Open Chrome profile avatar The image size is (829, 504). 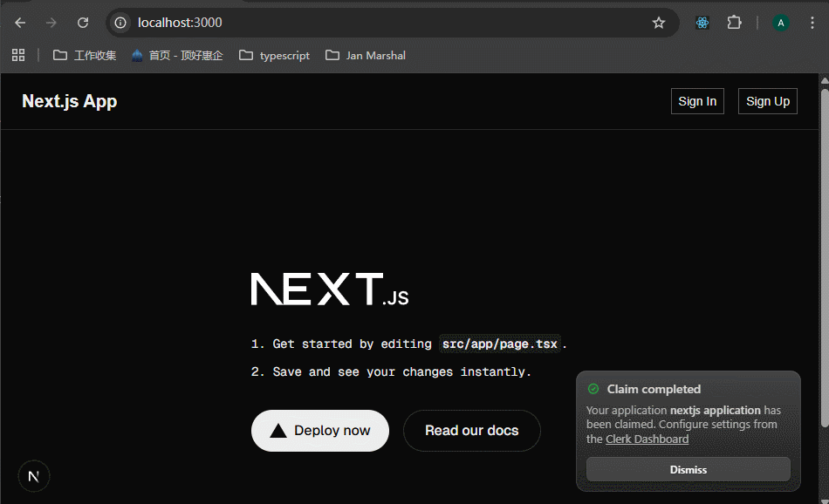(x=781, y=23)
